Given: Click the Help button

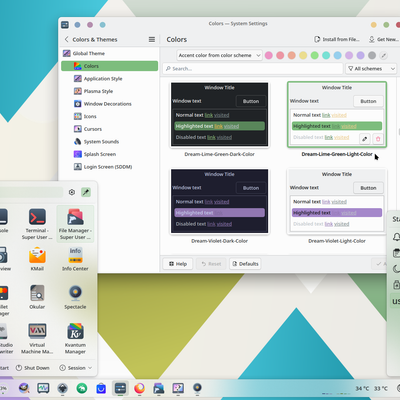Looking at the screenshot, I should (178, 264).
